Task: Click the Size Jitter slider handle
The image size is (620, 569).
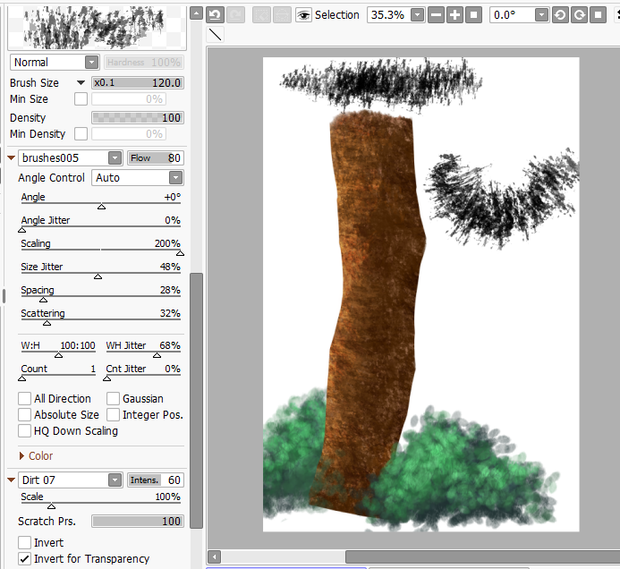Action: 98,276
